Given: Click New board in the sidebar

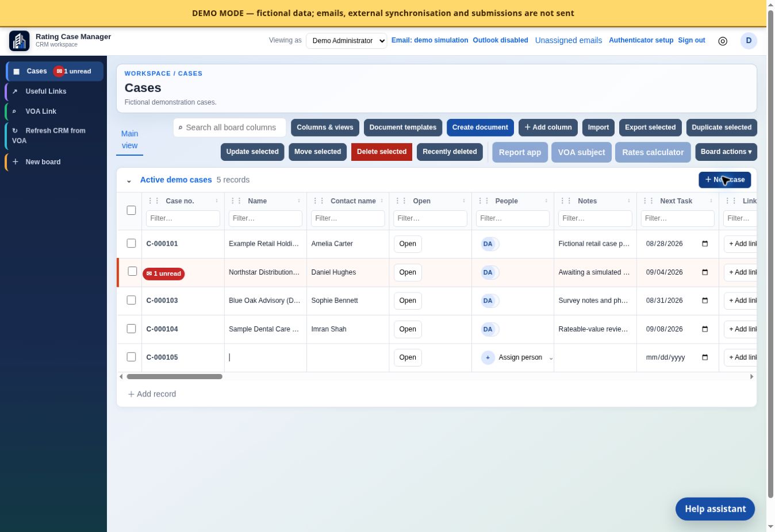Looking at the screenshot, I should (x=55, y=162).
